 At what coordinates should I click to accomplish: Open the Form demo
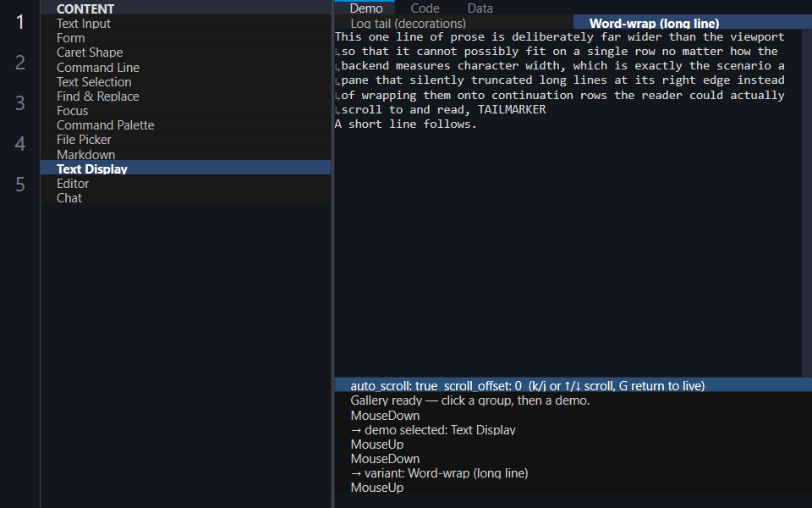click(x=185, y=38)
